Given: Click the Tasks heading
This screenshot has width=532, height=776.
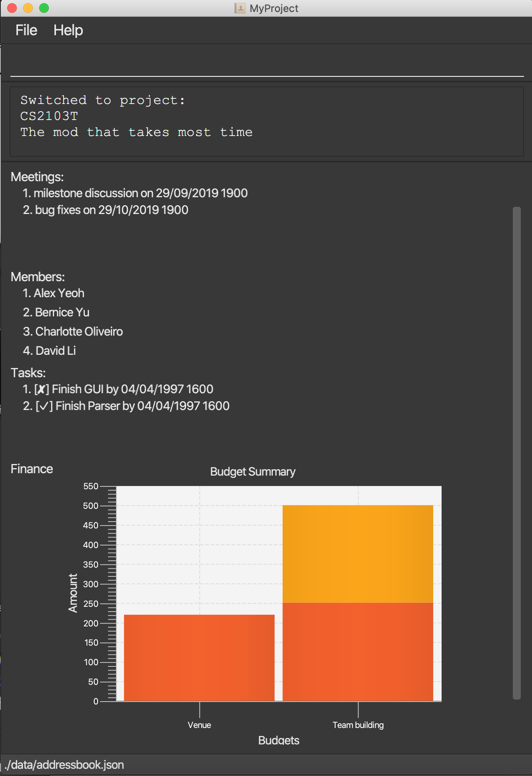Looking at the screenshot, I should coord(28,373).
